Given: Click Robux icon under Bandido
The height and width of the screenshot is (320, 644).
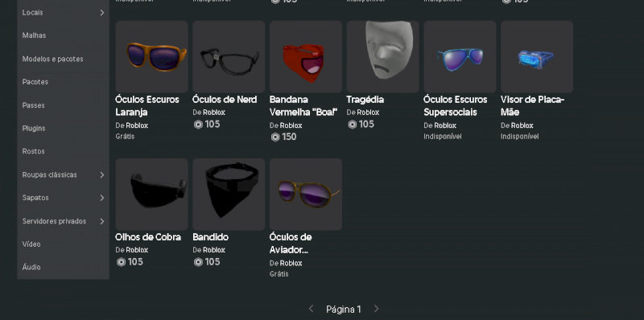Looking at the screenshot, I should 198,262.
